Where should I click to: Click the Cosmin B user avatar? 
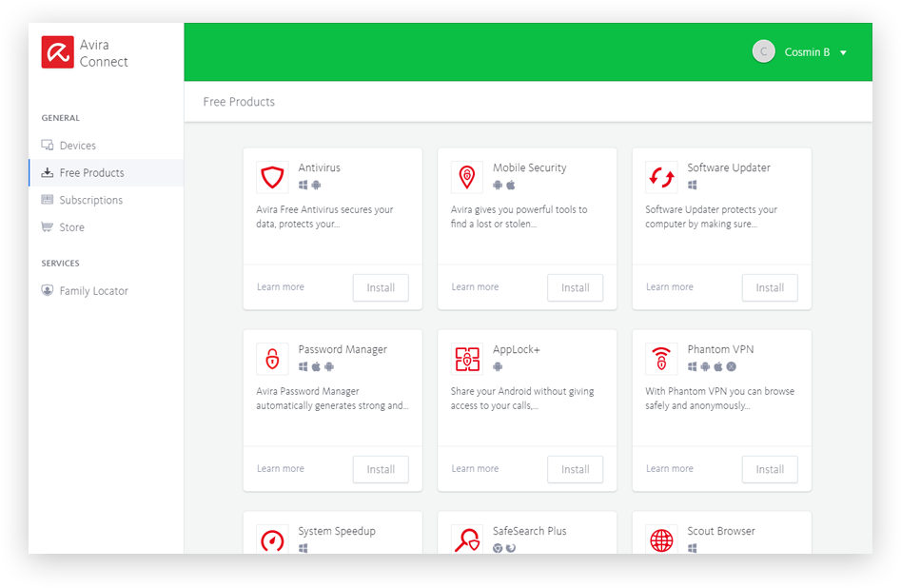click(x=764, y=51)
